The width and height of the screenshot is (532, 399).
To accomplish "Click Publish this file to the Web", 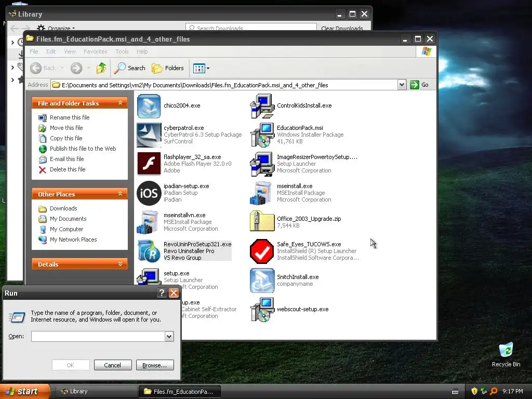I will [x=83, y=149].
